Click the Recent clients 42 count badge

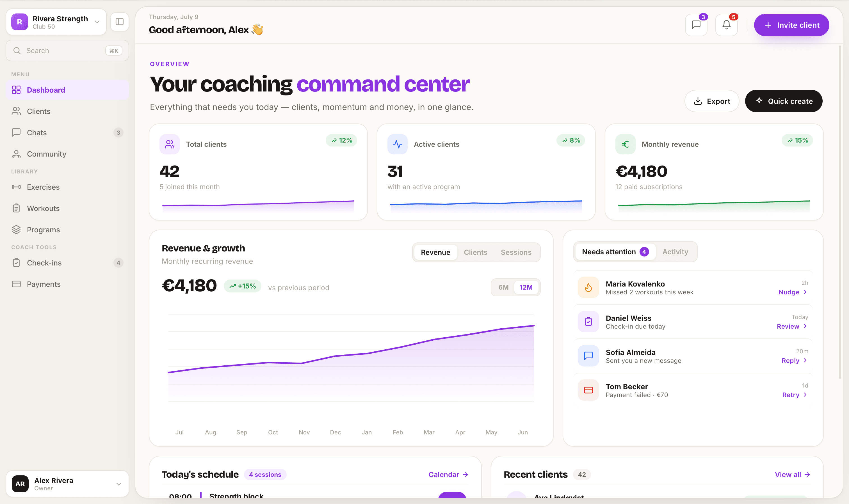coord(582,475)
